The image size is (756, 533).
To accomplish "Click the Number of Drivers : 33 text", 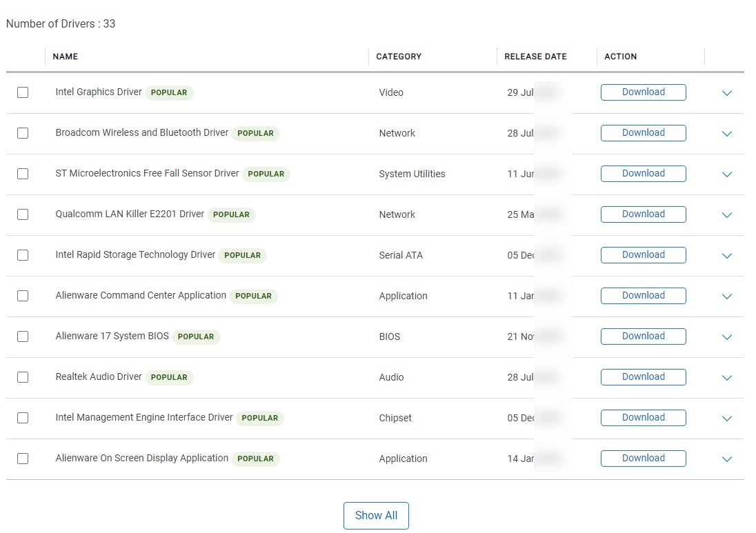I will tap(61, 23).
